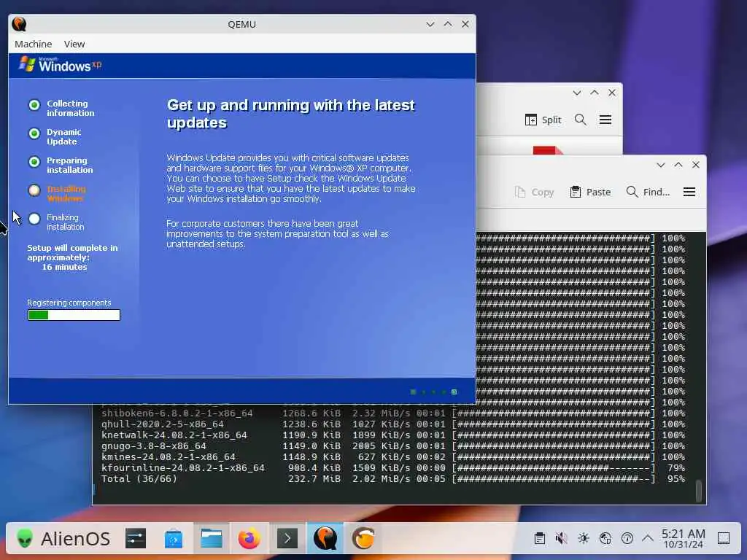This screenshot has width=747, height=560.
Task: Close the QEMU window
Action: pyautogui.click(x=465, y=24)
